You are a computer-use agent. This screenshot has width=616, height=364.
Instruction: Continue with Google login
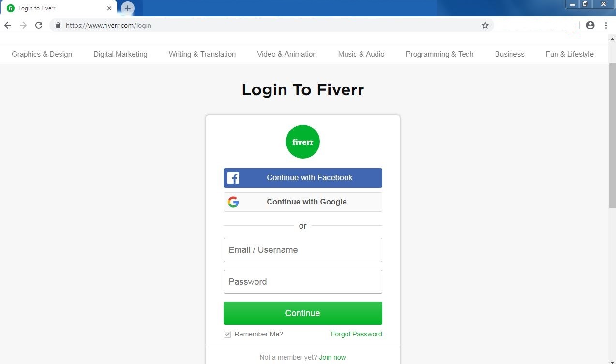pos(303,202)
